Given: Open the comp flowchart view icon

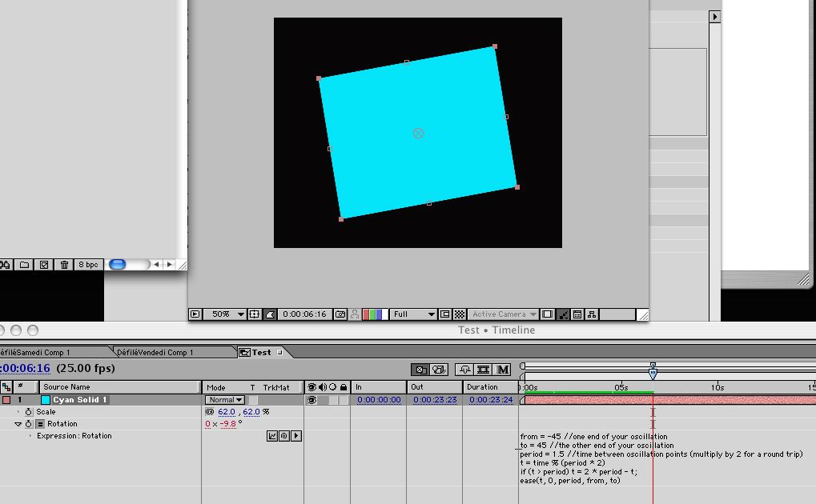Looking at the screenshot, I should tap(592, 314).
